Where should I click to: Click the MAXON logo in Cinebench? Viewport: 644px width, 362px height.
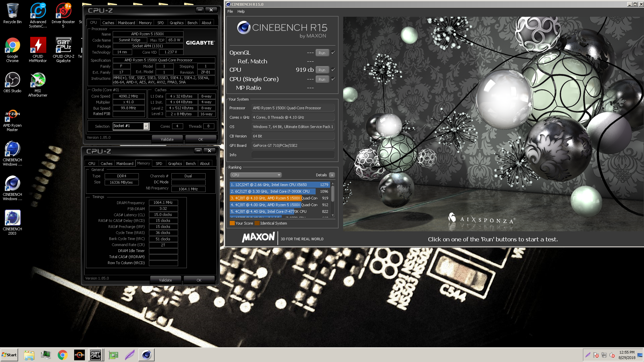coord(258,237)
